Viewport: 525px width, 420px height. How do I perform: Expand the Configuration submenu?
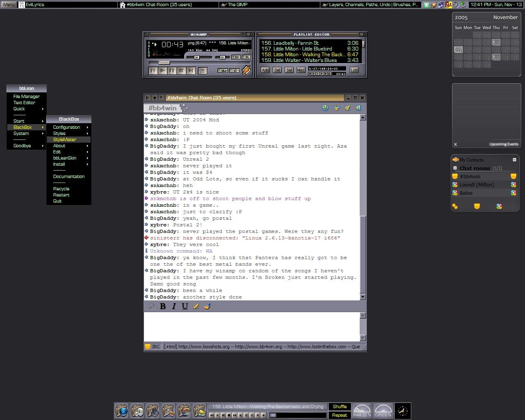click(69, 127)
